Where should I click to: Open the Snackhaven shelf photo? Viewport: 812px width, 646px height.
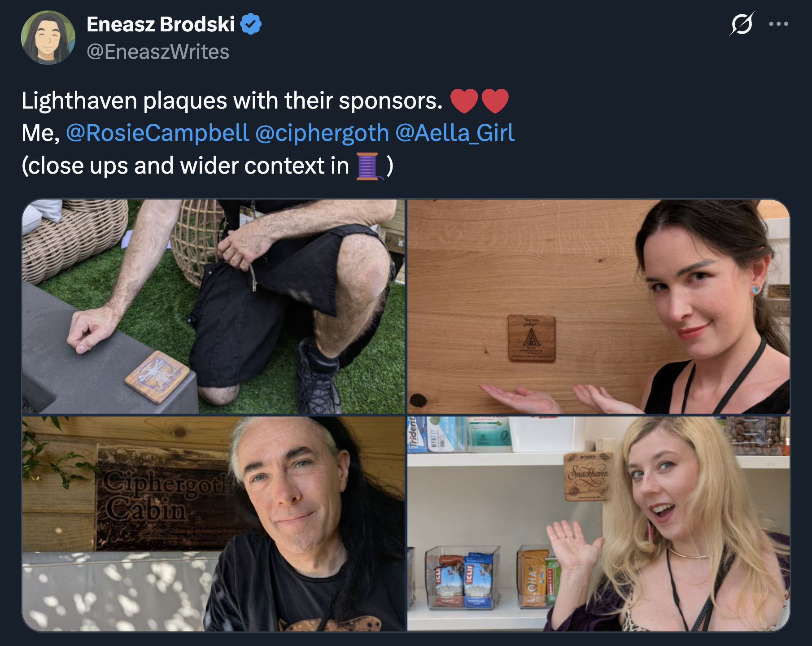(598, 524)
